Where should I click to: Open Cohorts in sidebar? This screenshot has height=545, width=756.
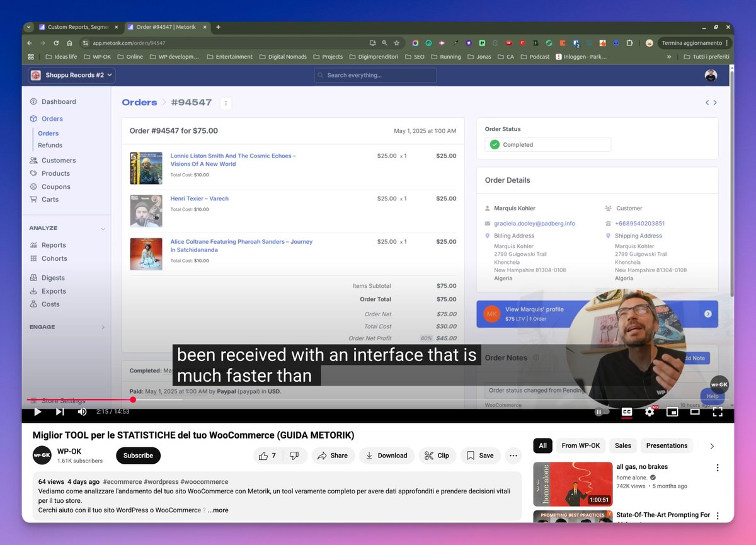tap(54, 258)
